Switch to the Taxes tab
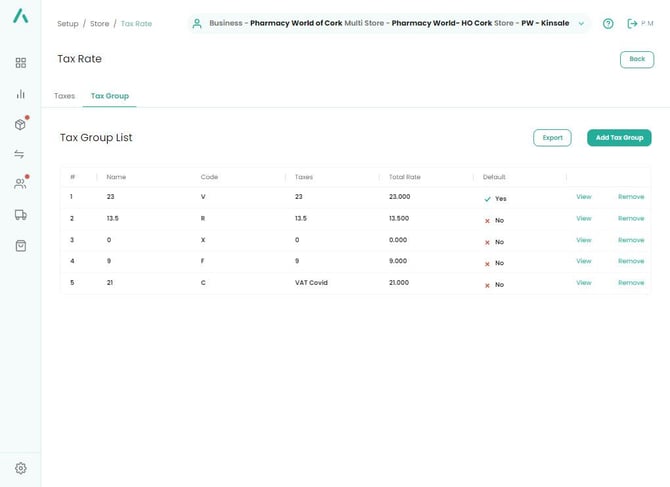670x487 pixels. (x=64, y=96)
